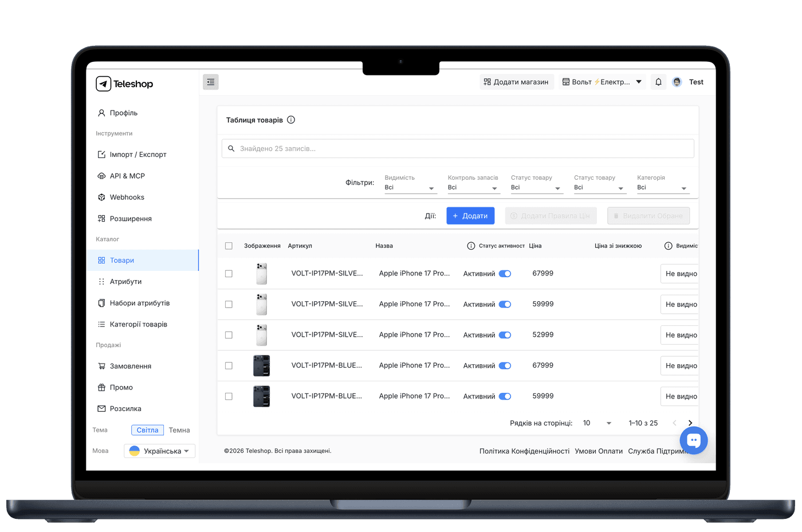Click the API & MCP sidebar icon
The height and width of the screenshot is (532, 802).
tap(101, 176)
